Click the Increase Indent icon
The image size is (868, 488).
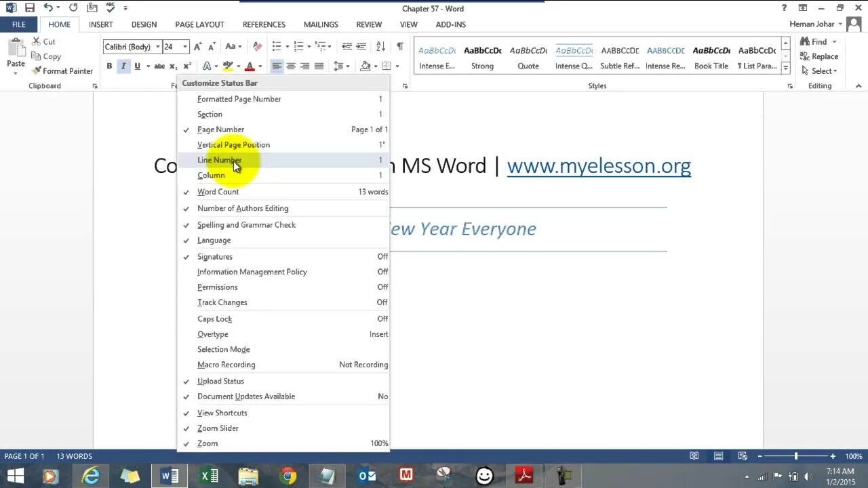[361, 47]
